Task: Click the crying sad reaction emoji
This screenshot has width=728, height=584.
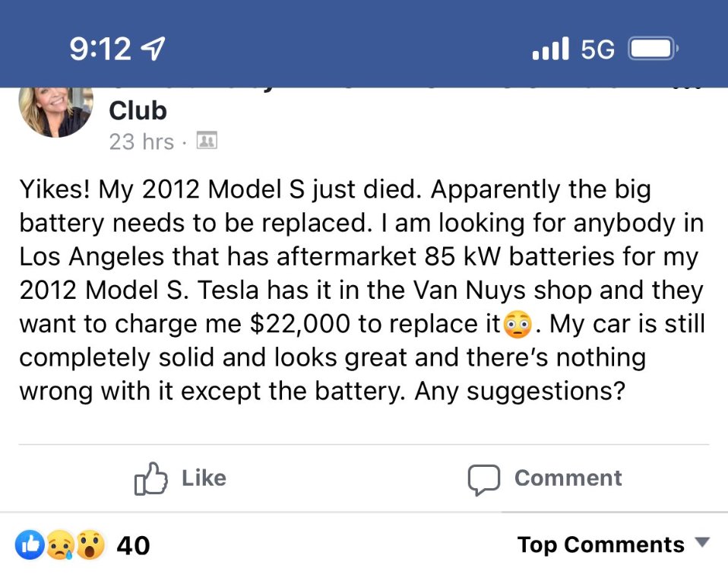Action: coord(59,545)
